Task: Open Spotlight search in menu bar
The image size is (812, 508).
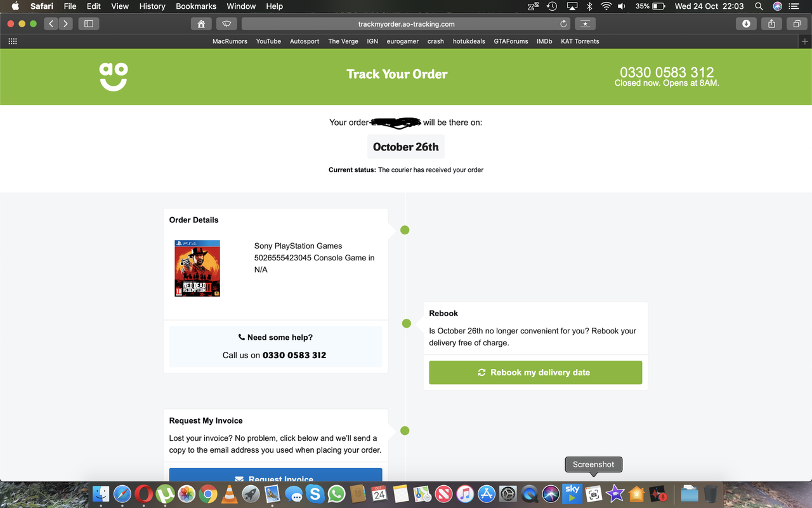Action: click(x=759, y=6)
